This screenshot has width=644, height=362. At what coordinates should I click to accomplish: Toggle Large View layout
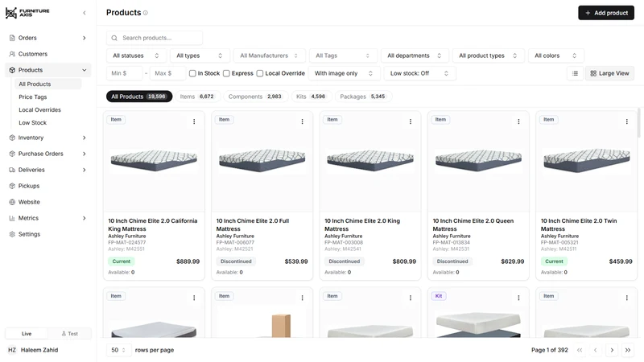609,73
